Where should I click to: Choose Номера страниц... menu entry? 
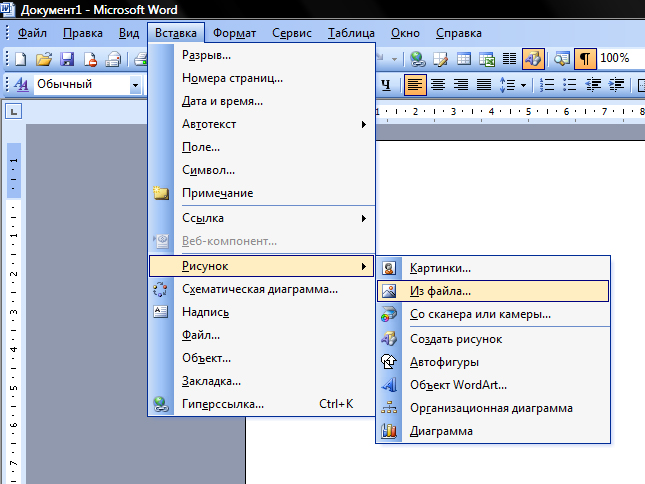pos(262,78)
